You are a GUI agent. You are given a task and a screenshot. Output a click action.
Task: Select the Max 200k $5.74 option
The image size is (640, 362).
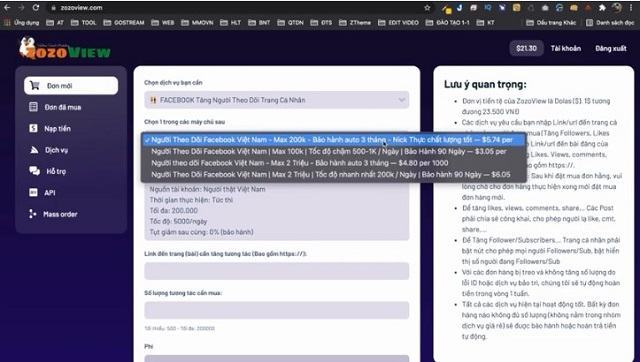(333, 140)
